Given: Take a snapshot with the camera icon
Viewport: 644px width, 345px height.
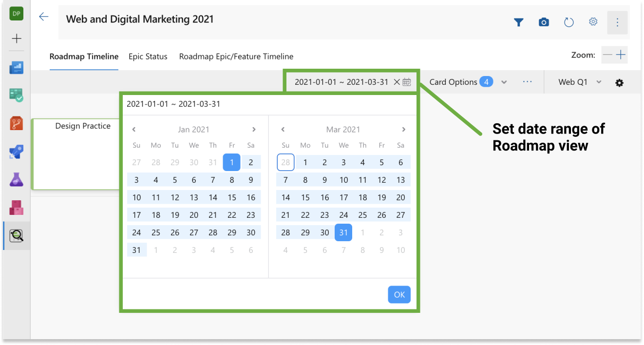Looking at the screenshot, I should 544,22.
